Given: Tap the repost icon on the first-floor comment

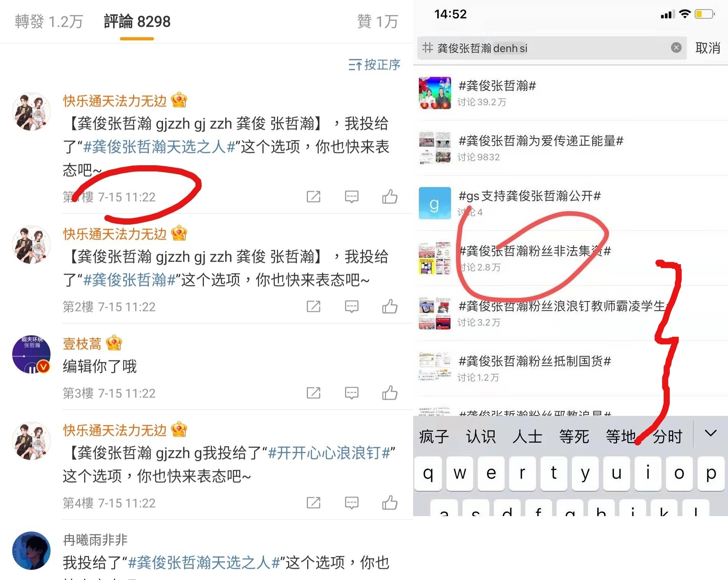Looking at the screenshot, I should coord(313,197).
